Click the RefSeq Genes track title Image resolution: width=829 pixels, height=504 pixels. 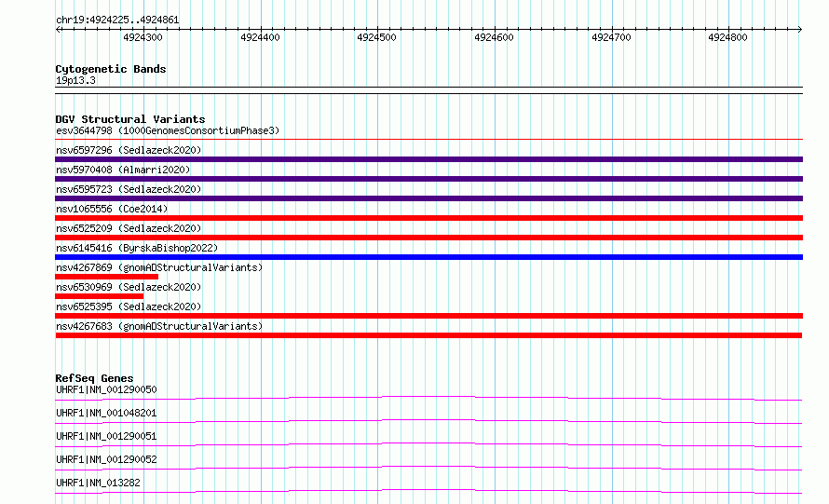pos(94,378)
